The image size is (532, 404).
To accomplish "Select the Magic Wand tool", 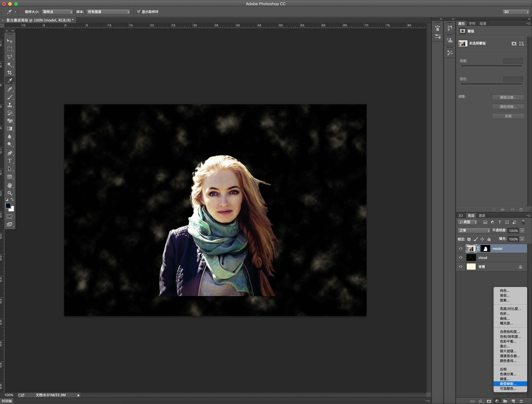I will (x=10, y=65).
